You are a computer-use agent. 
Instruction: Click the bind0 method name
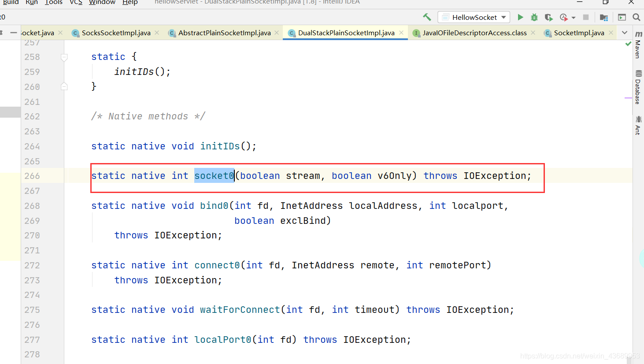(x=215, y=206)
